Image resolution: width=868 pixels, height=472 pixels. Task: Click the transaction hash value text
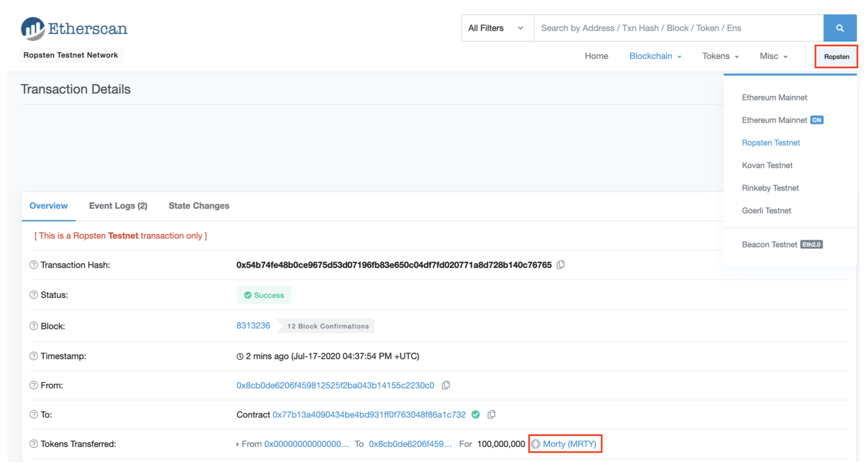394,265
